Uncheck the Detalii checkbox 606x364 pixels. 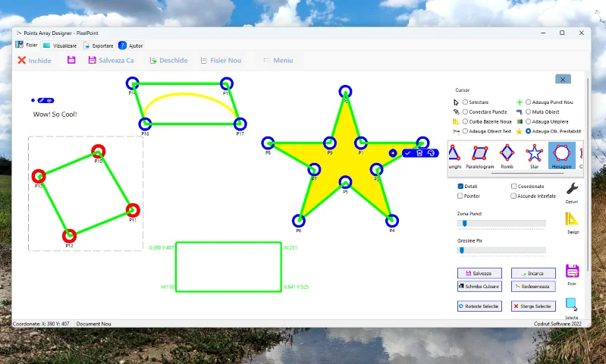click(x=460, y=186)
